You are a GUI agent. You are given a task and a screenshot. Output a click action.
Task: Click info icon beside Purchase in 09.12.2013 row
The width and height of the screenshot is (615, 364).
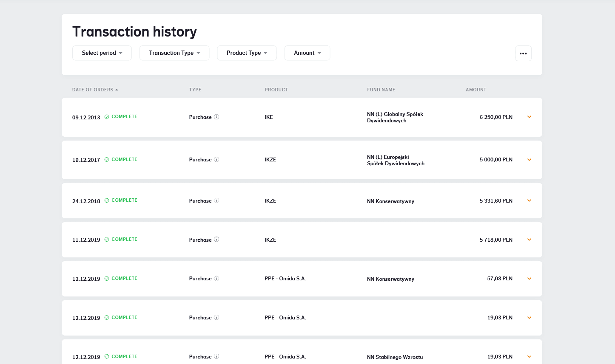[x=216, y=117]
